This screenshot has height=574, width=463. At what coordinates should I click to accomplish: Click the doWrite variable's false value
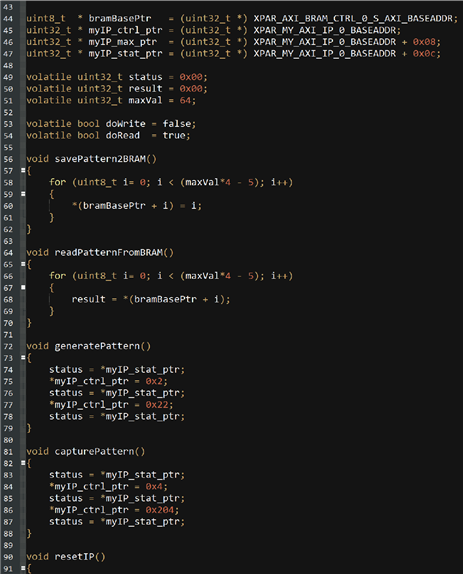point(177,124)
